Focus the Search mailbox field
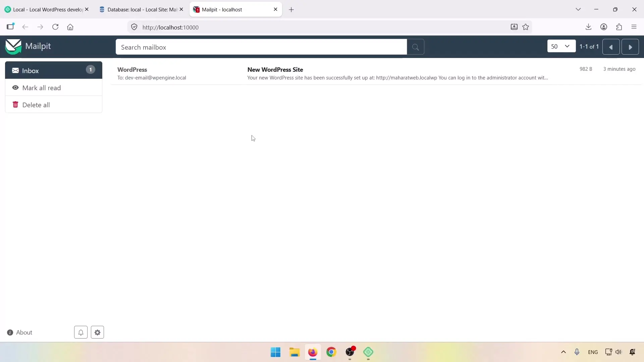This screenshot has height=362, width=644. [261, 47]
